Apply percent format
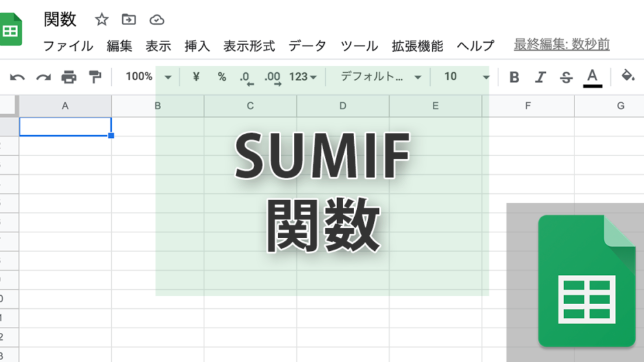Viewport: 644px width, 362px height. tap(222, 76)
